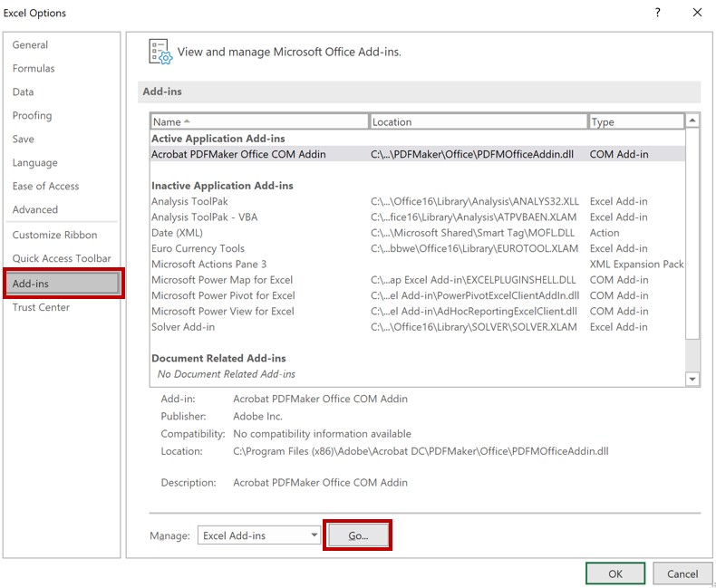This screenshot has height=588, width=716.
Task: Go to the Trust Center category
Action: (x=41, y=307)
